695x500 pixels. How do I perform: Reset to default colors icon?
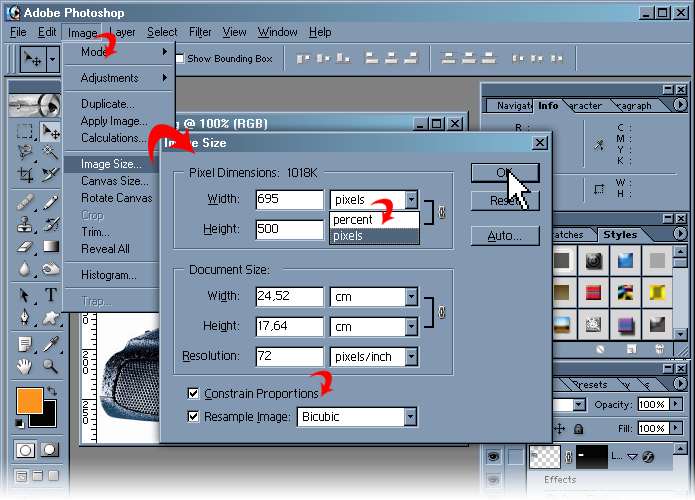pos(20,424)
